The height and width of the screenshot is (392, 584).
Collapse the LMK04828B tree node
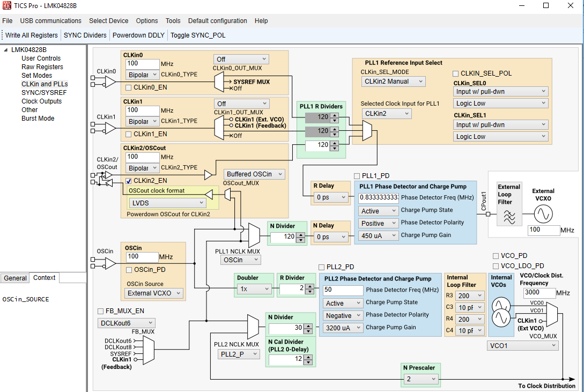point(5,50)
